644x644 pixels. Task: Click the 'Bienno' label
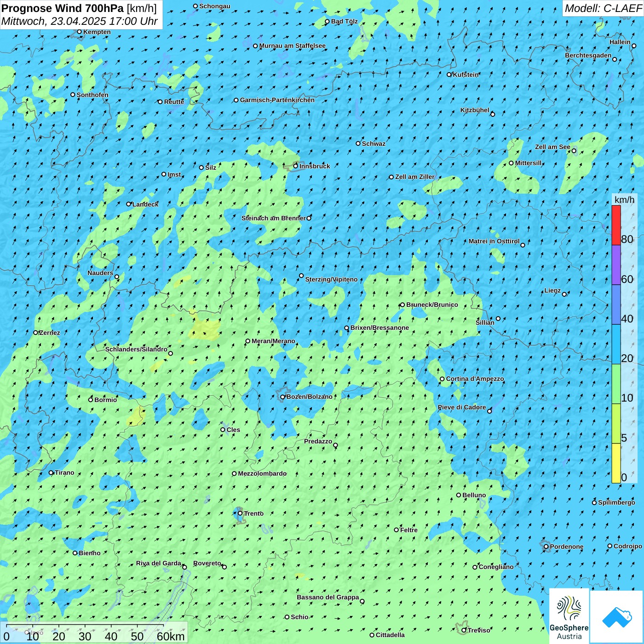[x=89, y=553]
